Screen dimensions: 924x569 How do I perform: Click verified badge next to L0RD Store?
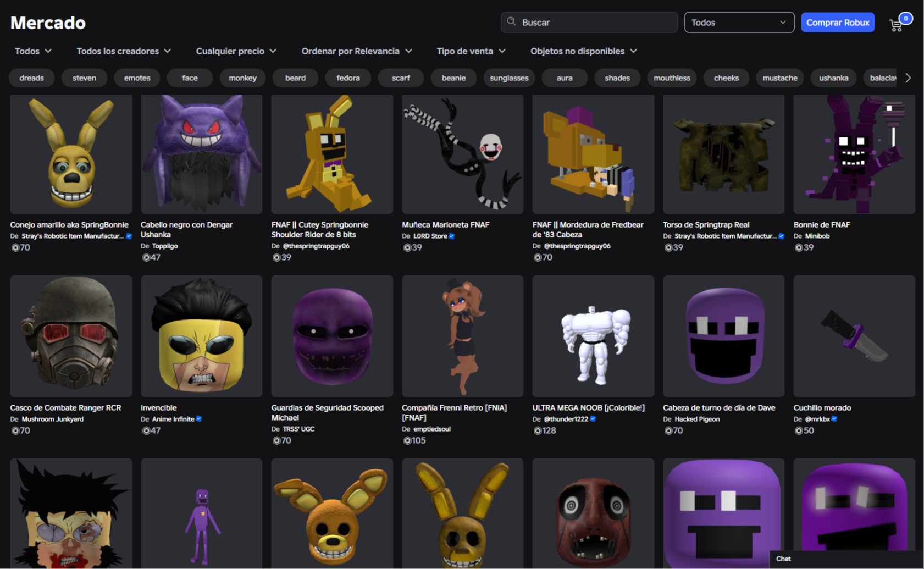(x=452, y=236)
